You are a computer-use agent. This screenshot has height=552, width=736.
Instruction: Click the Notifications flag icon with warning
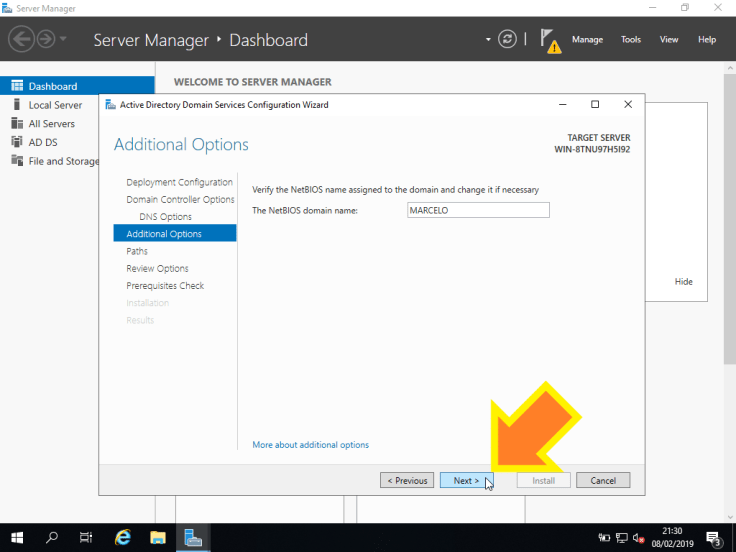[x=549, y=40]
